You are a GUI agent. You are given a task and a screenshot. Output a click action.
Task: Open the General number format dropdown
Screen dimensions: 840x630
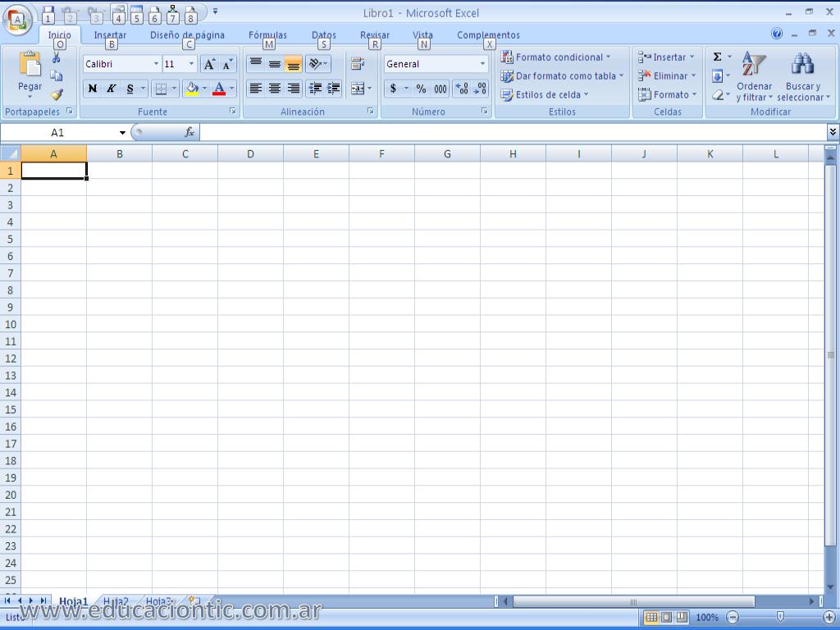[x=482, y=64]
